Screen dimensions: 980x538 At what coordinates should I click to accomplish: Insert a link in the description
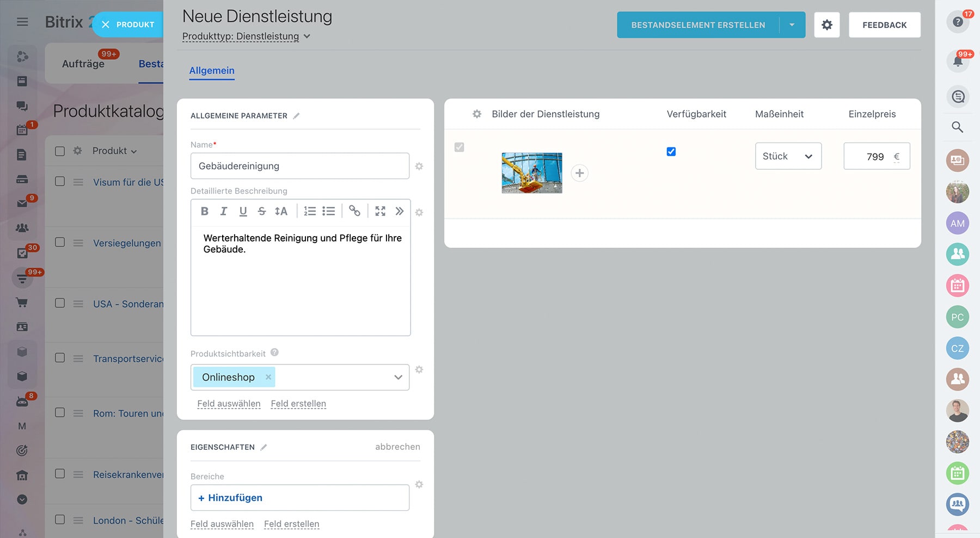click(x=354, y=211)
